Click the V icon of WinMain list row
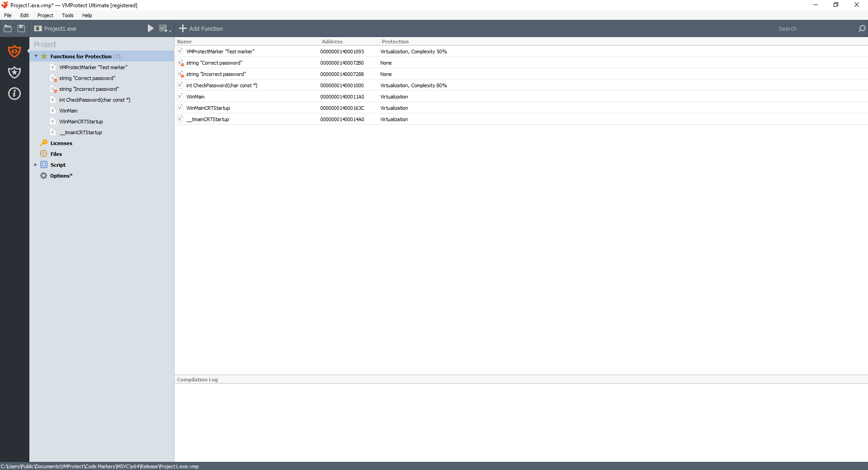 tap(180, 96)
